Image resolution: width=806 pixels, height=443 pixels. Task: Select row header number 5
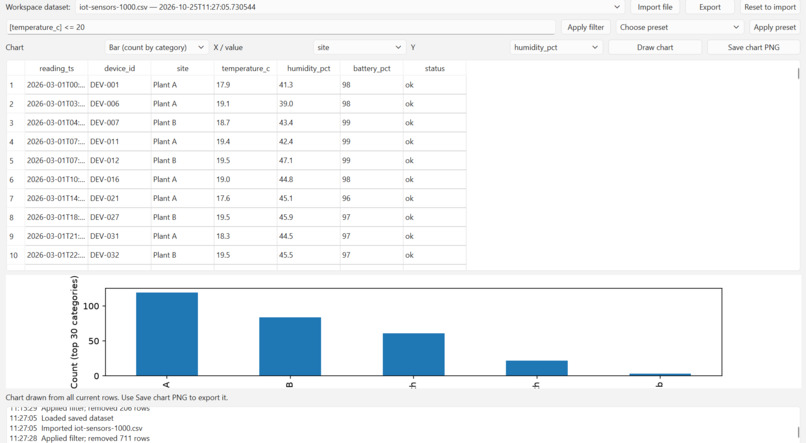[15, 160]
